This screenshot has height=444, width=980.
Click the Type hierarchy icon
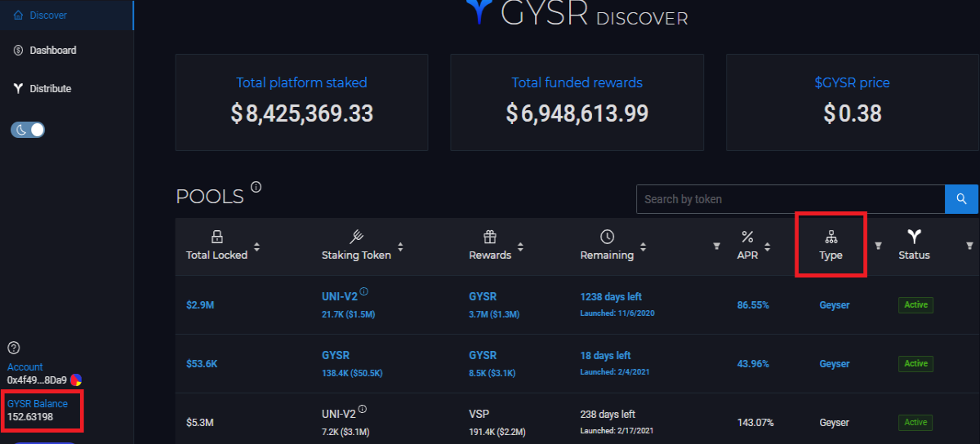click(831, 237)
